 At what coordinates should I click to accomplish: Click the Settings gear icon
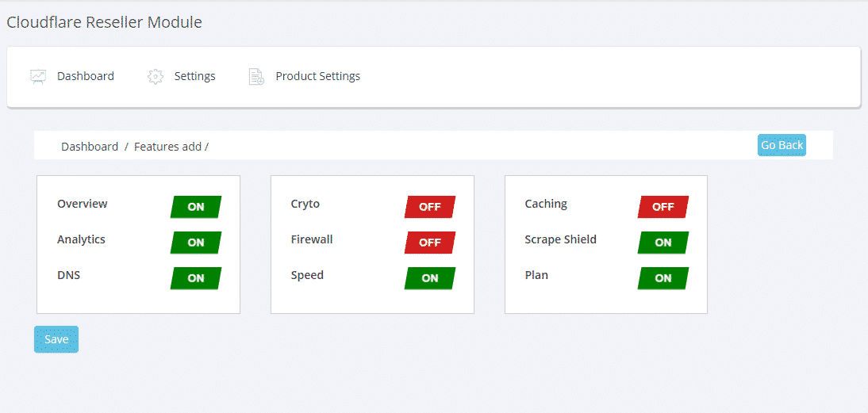point(156,77)
